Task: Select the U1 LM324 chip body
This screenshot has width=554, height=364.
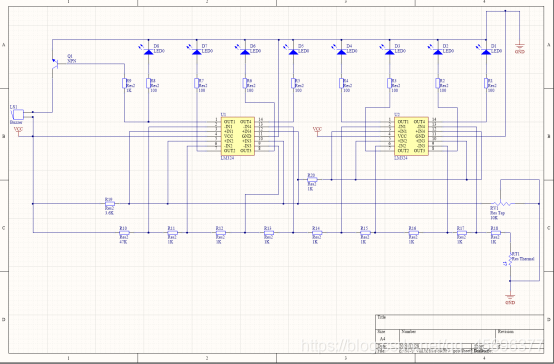Action: (238, 136)
